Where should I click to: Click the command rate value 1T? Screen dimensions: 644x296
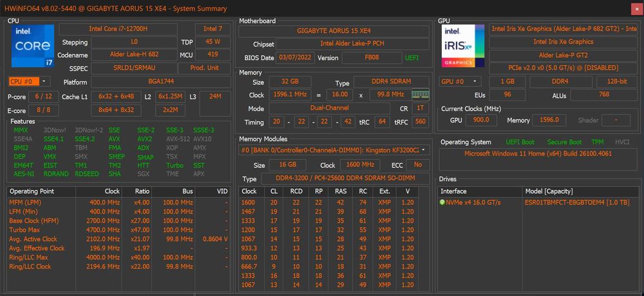tap(421, 108)
